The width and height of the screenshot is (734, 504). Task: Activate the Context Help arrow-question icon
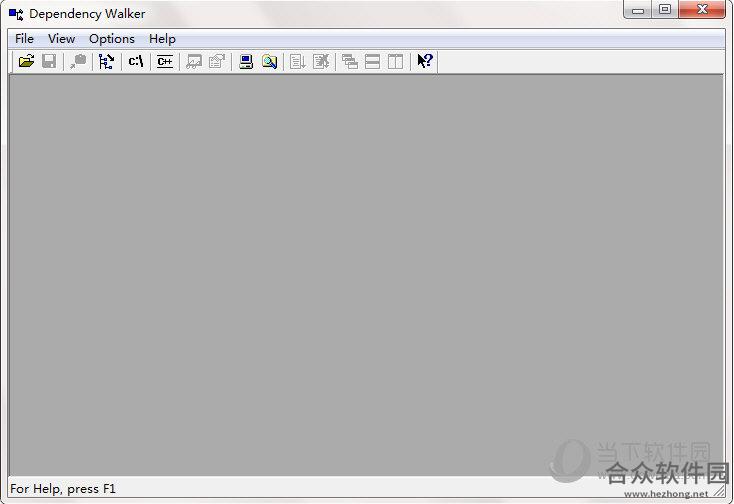click(x=425, y=61)
